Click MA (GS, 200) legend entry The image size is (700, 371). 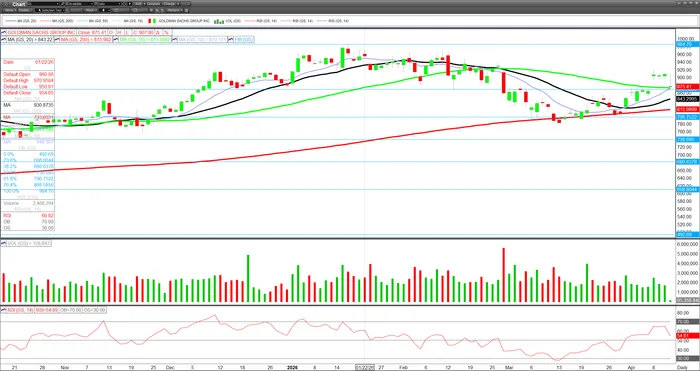(56, 21)
